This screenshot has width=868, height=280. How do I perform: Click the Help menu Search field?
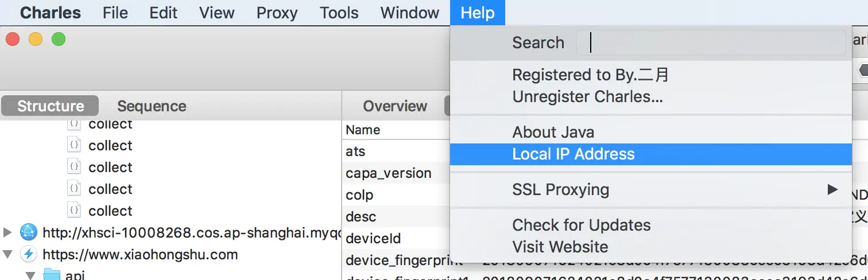tap(711, 42)
